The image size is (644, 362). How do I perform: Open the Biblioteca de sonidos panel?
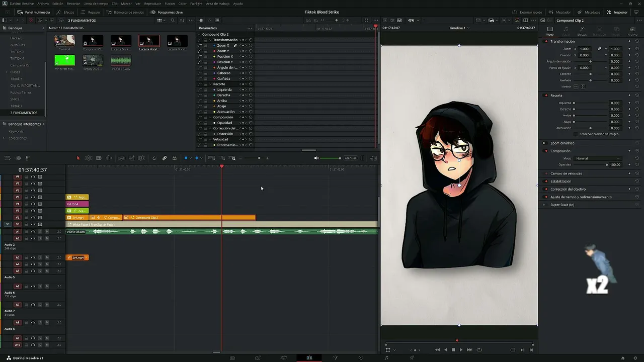125,12
